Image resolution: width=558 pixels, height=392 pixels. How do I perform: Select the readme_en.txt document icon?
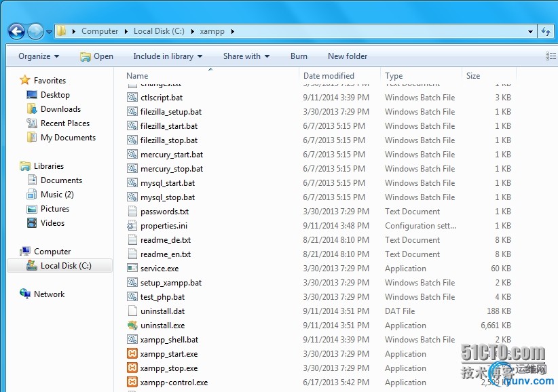[132, 254]
